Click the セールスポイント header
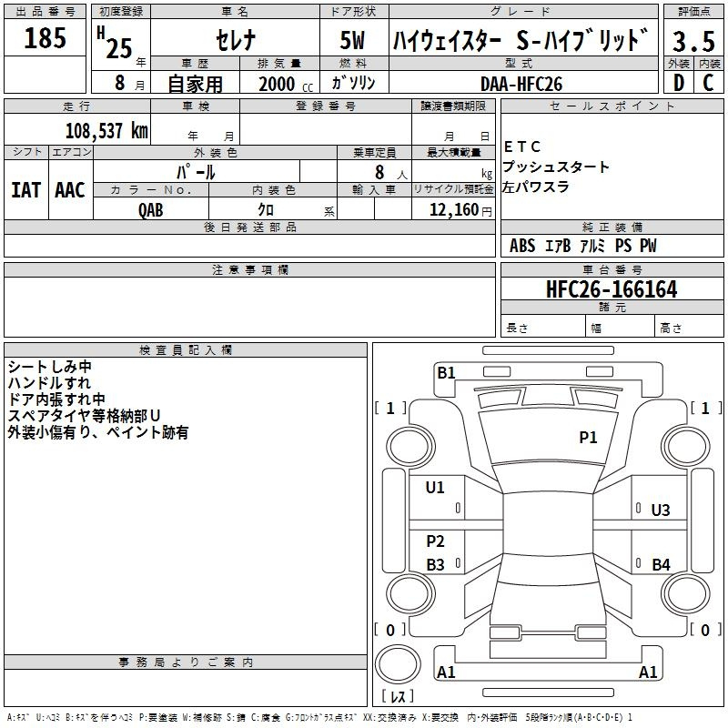 [612, 106]
